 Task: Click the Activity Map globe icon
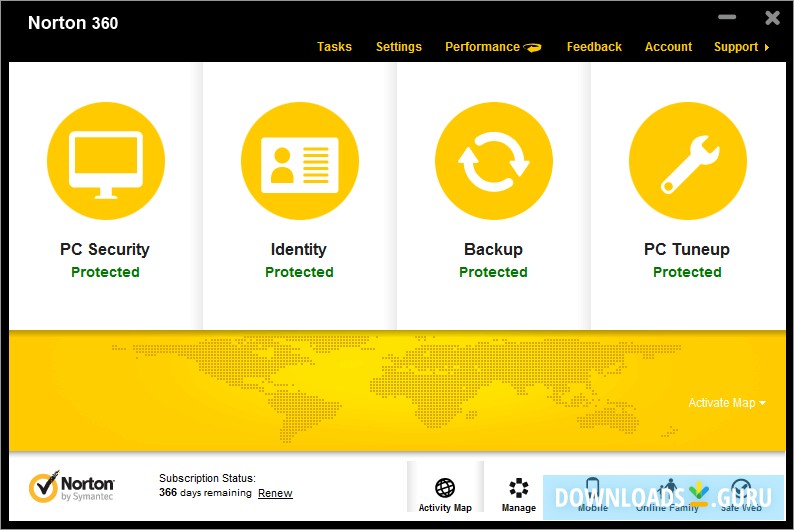(x=445, y=488)
